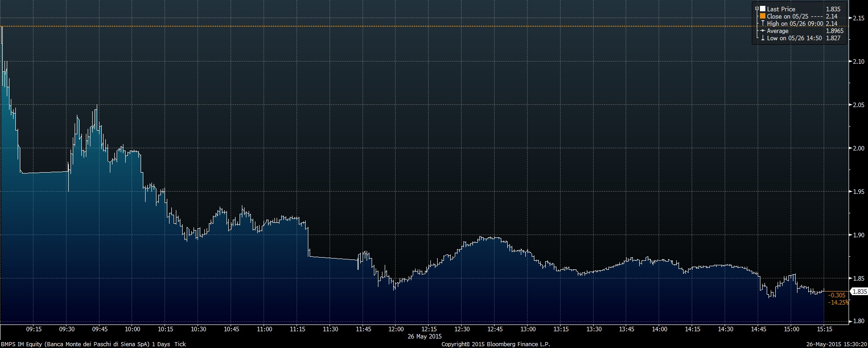Image resolution: width=868 pixels, height=348 pixels.
Task: Click the 15:15 time axis label
Action: (x=825, y=329)
